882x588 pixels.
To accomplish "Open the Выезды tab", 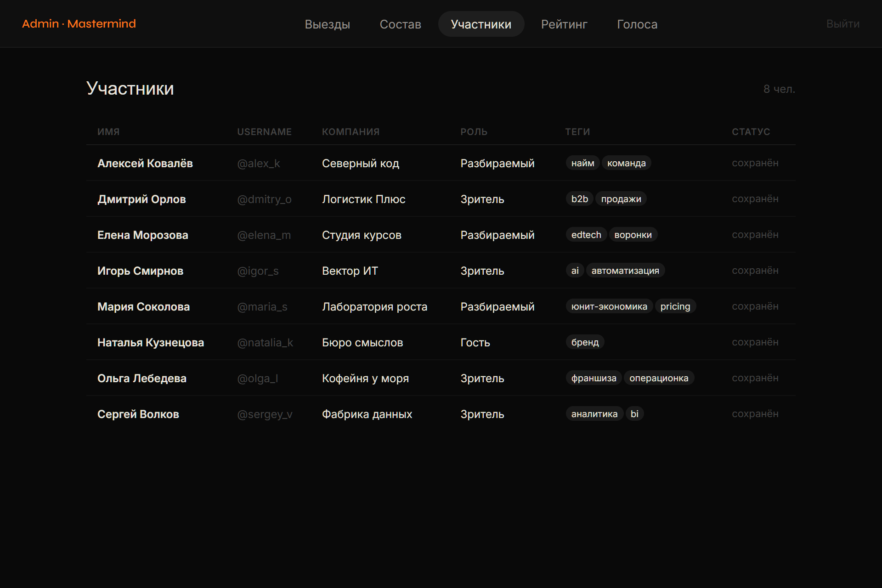I will [x=327, y=24].
